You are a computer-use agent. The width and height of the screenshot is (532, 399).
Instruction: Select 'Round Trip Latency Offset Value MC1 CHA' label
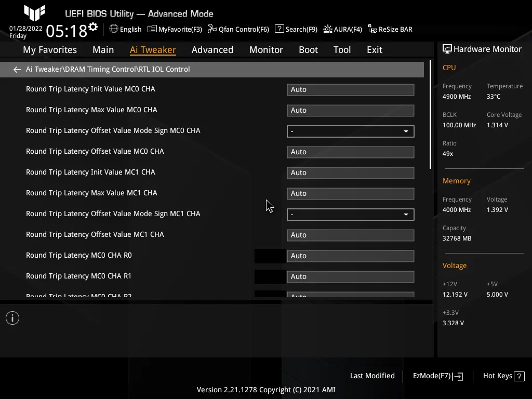tap(95, 234)
